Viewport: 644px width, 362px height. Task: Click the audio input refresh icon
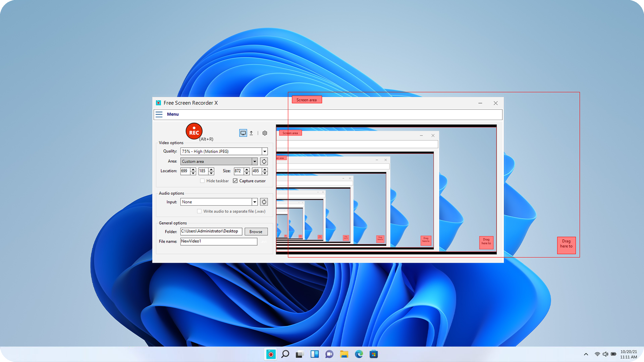point(264,201)
